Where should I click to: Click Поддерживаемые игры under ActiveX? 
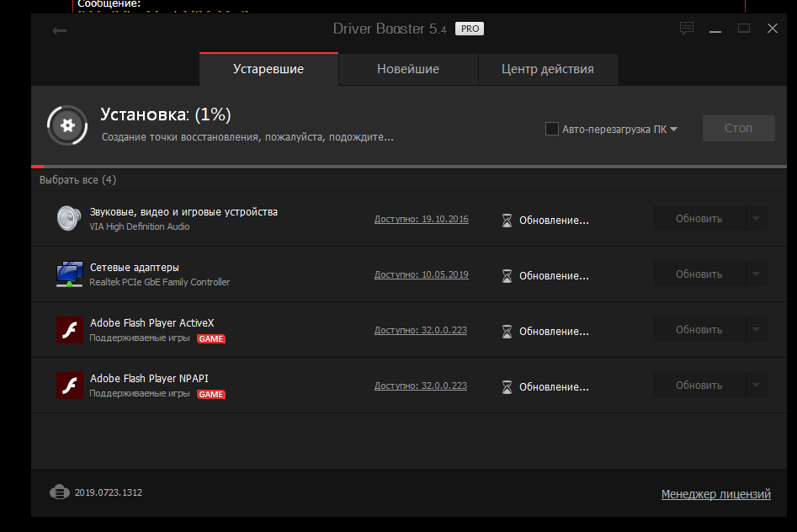[140, 338]
